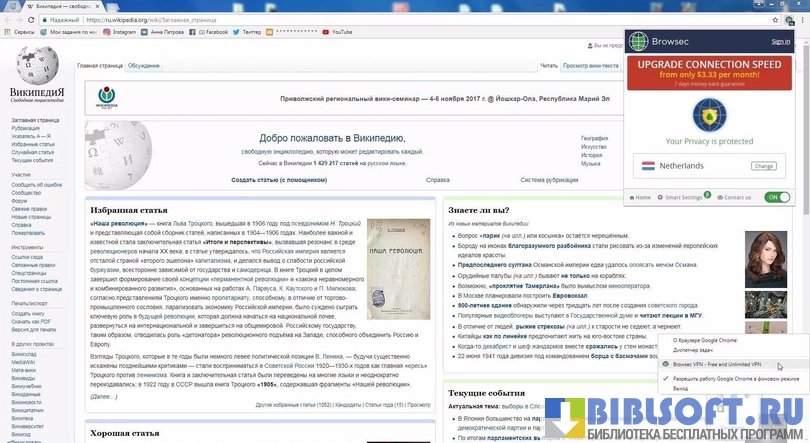Go to Browsec Home
The image size is (810, 443).
[x=641, y=197]
